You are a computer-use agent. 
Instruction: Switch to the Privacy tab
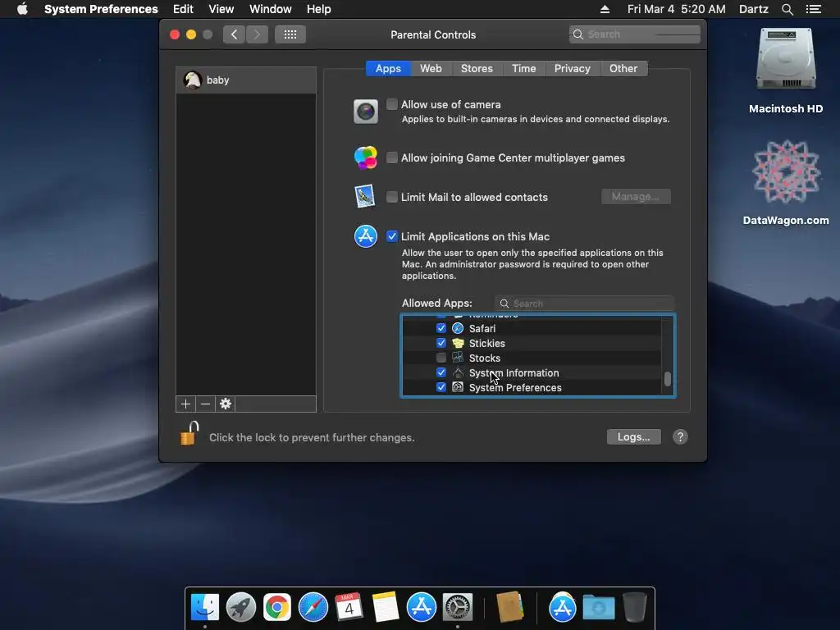tap(572, 69)
